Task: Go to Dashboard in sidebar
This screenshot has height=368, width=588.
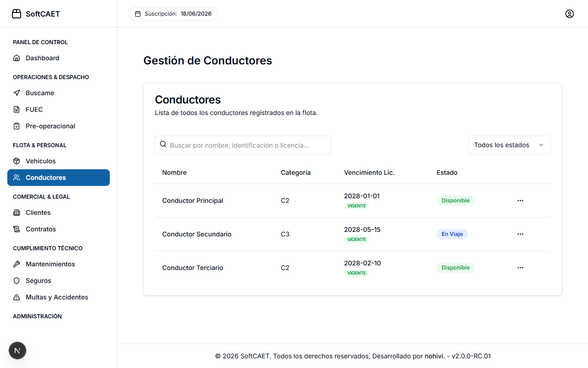Action: tap(58, 58)
